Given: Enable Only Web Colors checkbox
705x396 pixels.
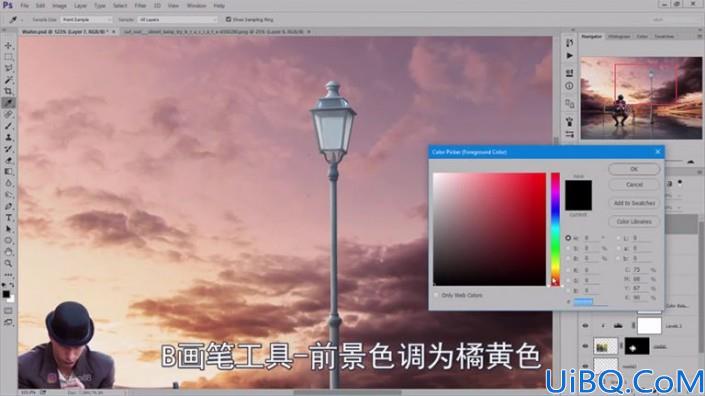Looking at the screenshot, I should 436,295.
